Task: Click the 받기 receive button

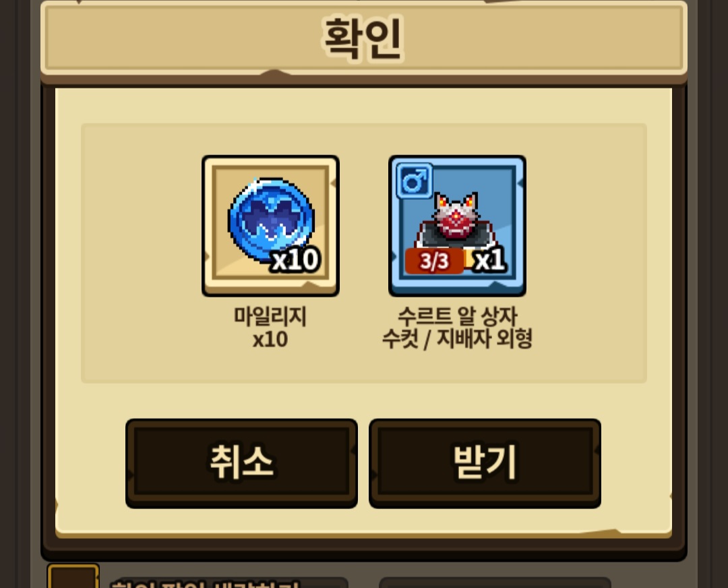Action: tap(485, 463)
